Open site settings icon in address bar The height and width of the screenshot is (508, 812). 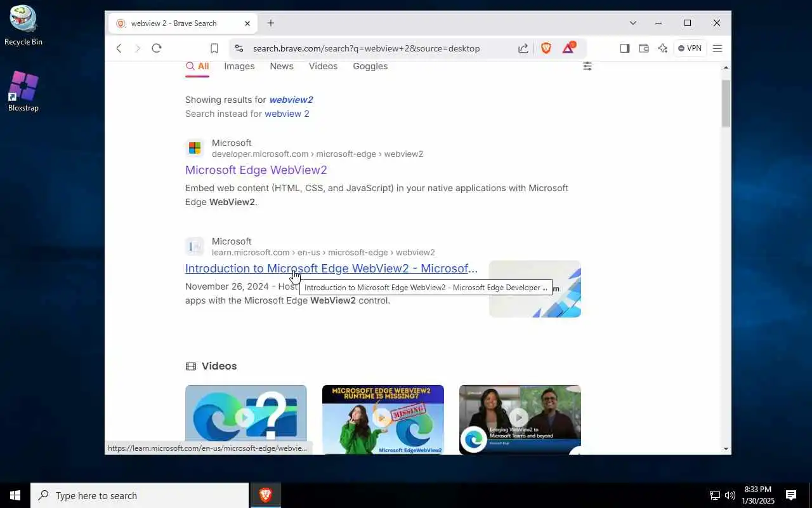238,48
